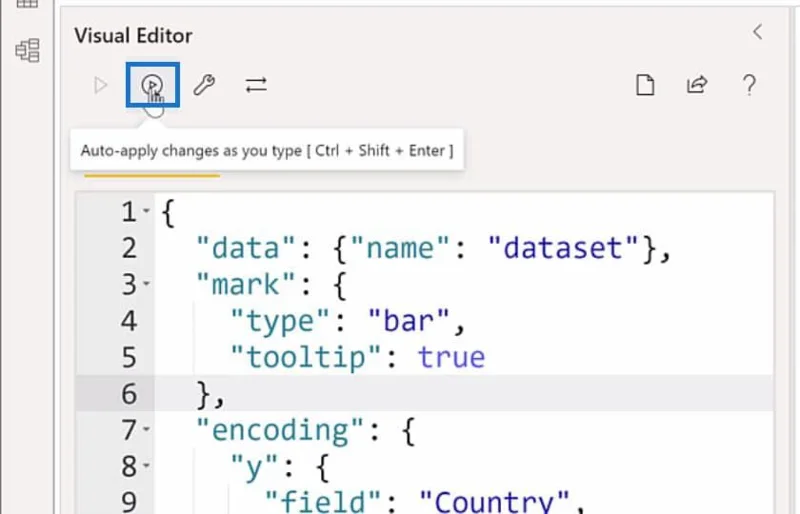Viewport: 800px width, 514px height.
Task: Collapse code fold at line 1
Action: (146, 210)
